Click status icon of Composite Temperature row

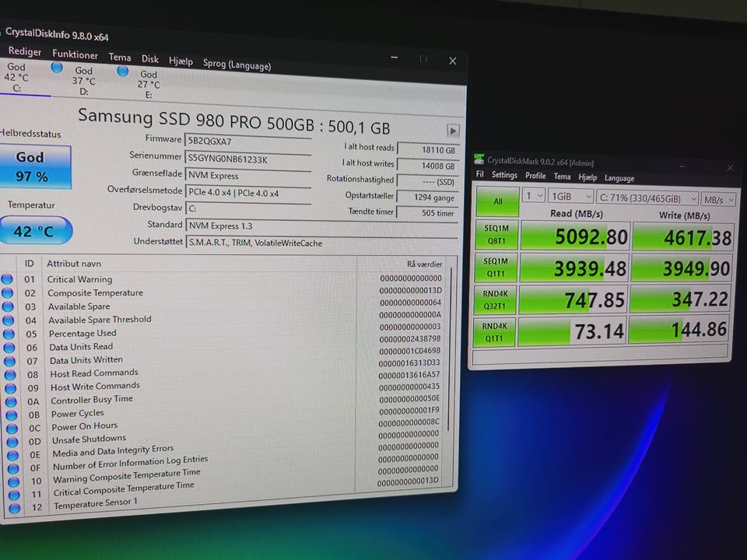click(x=8, y=293)
